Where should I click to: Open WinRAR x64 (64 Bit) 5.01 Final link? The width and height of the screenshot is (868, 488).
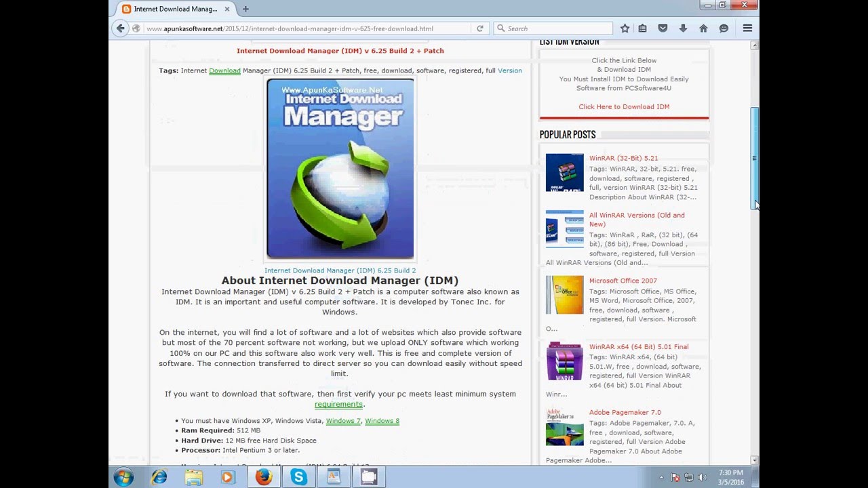coord(639,346)
